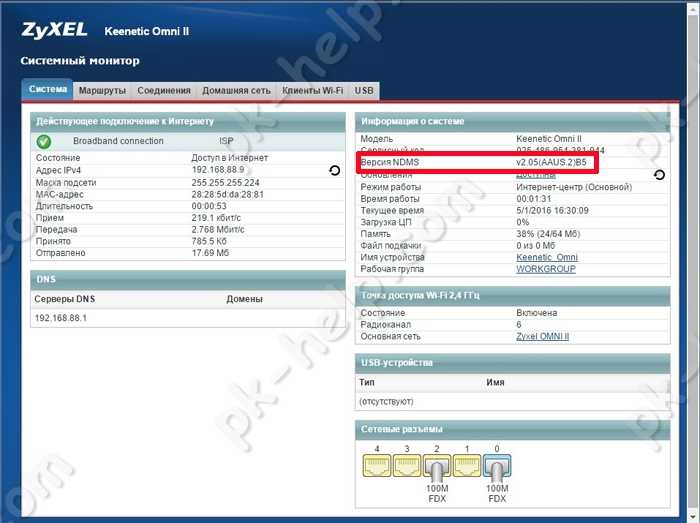Click the ISP label
The height and width of the screenshot is (523, 700).
pos(226,141)
